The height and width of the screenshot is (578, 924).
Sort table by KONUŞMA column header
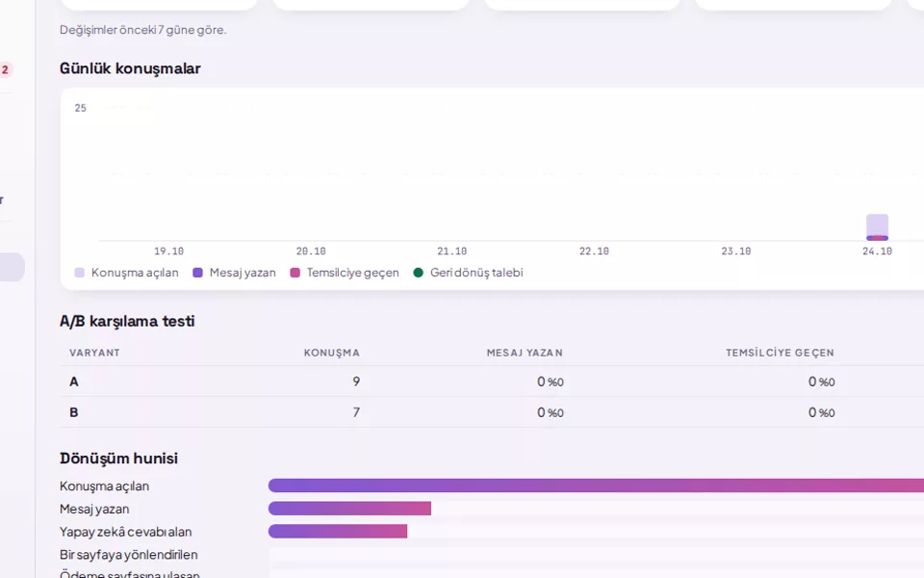click(x=332, y=353)
